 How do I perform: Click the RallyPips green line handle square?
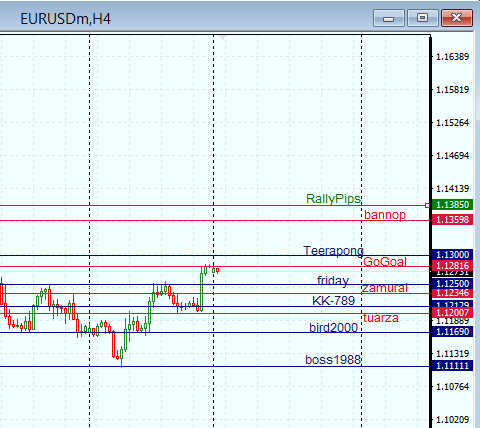427,206
